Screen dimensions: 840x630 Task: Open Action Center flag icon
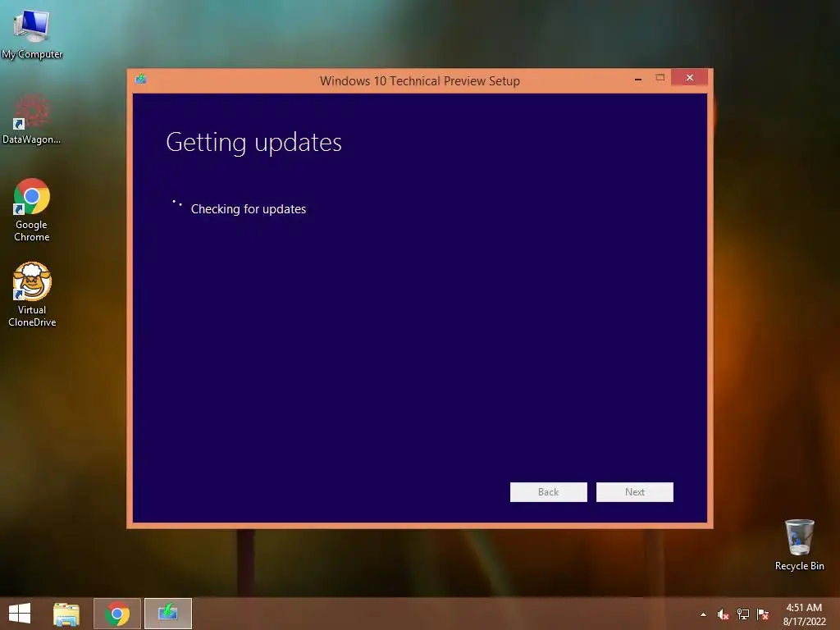[x=763, y=614]
